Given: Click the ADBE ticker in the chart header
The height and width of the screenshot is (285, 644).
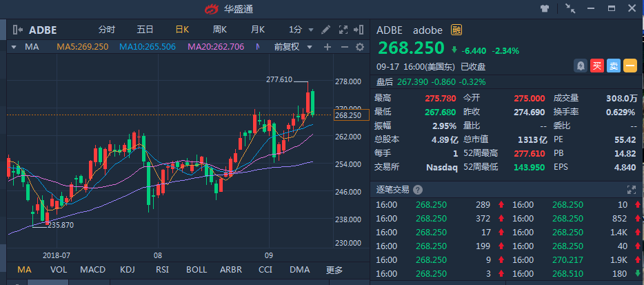Looking at the screenshot, I should (x=43, y=30).
